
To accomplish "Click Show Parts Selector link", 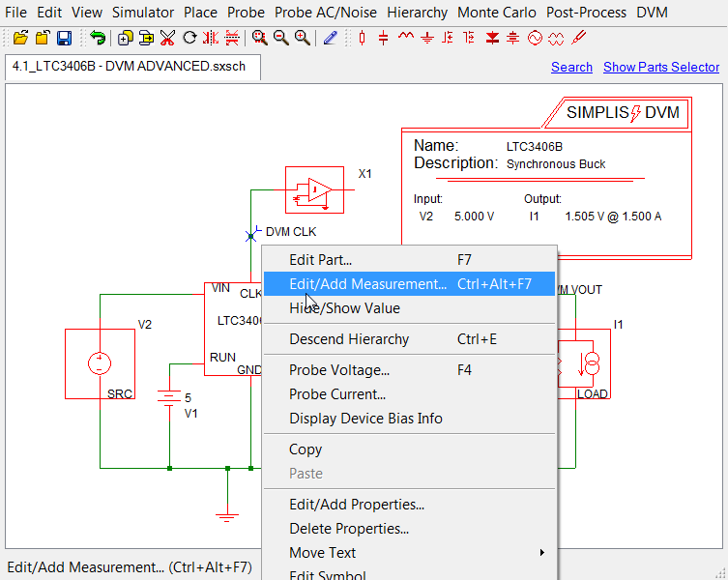I will pyautogui.click(x=661, y=67).
